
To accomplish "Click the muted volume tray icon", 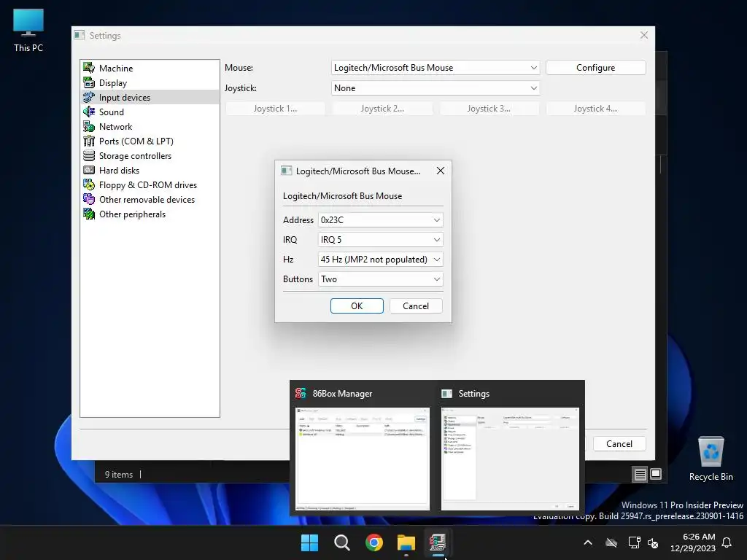I will (653, 542).
